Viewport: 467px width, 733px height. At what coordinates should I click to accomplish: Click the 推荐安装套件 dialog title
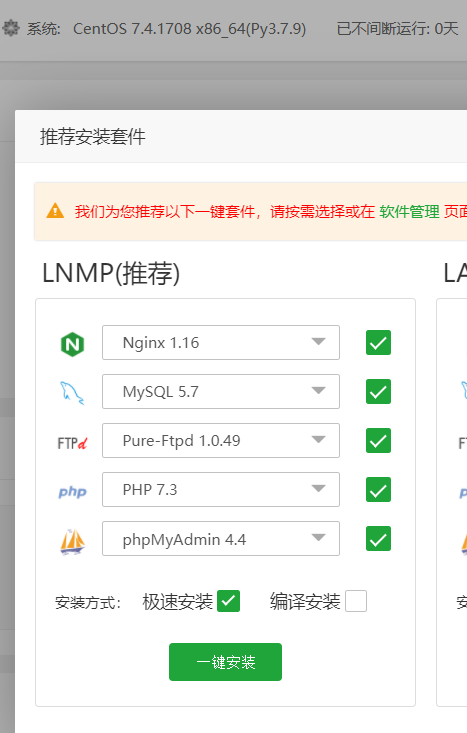[93, 137]
